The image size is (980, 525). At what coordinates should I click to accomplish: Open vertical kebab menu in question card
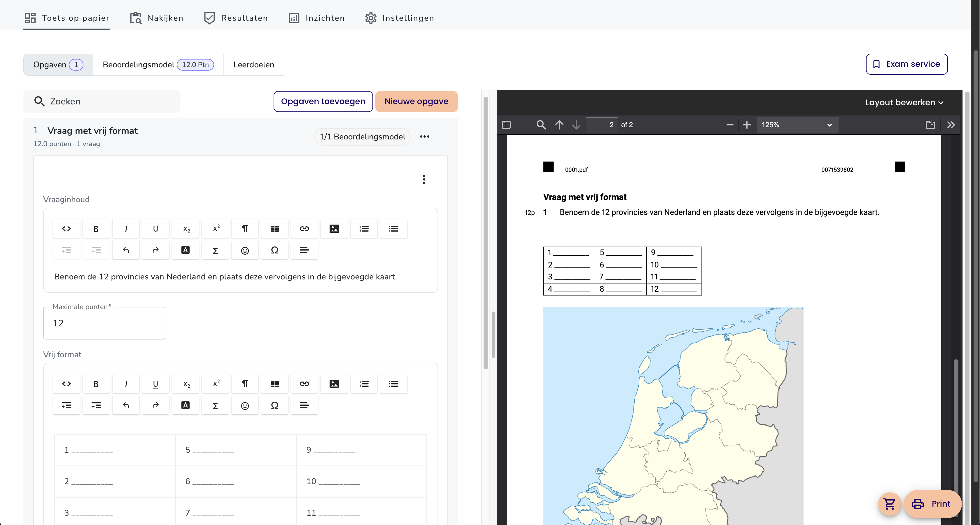(x=424, y=179)
